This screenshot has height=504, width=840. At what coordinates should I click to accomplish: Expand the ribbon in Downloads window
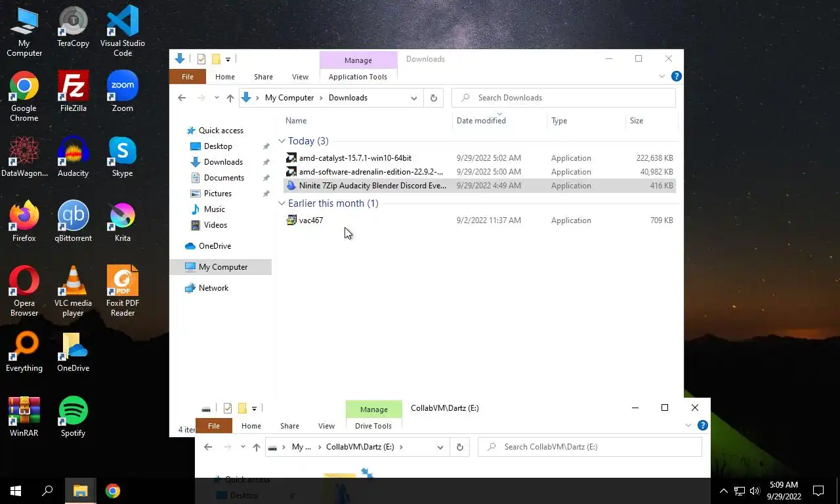click(x=661, y=76)
